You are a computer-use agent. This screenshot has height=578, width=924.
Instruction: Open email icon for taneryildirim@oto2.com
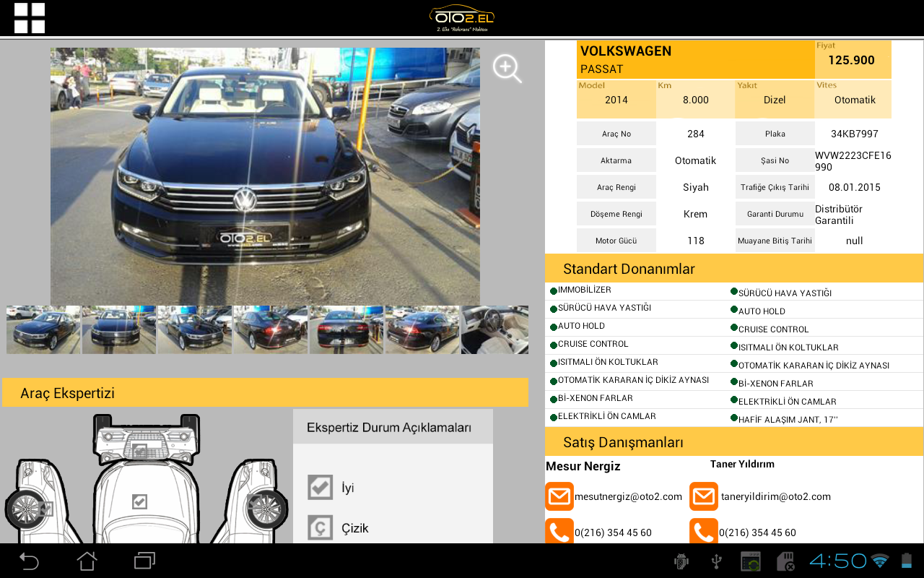click(704, 496)
